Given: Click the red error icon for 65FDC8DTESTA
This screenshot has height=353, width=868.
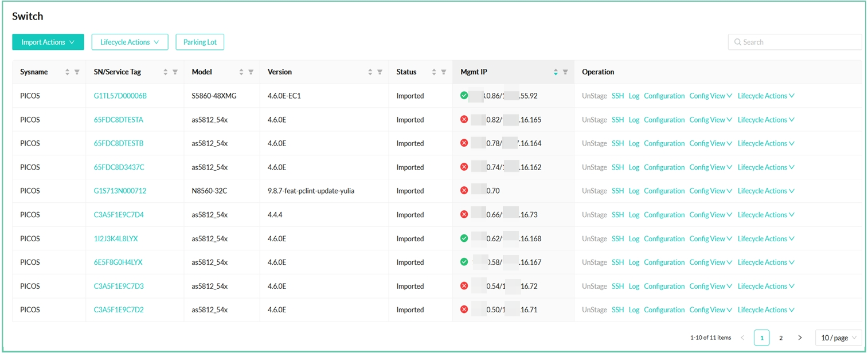Looking at the screenshot, I should click(x=464, y=119).
